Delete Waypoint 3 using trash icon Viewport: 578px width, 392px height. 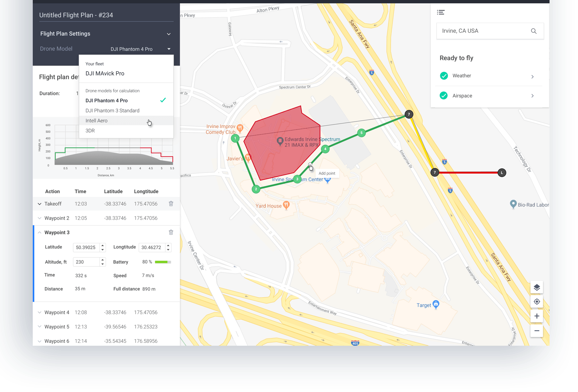pyautogui.click(x=171, y=232)
